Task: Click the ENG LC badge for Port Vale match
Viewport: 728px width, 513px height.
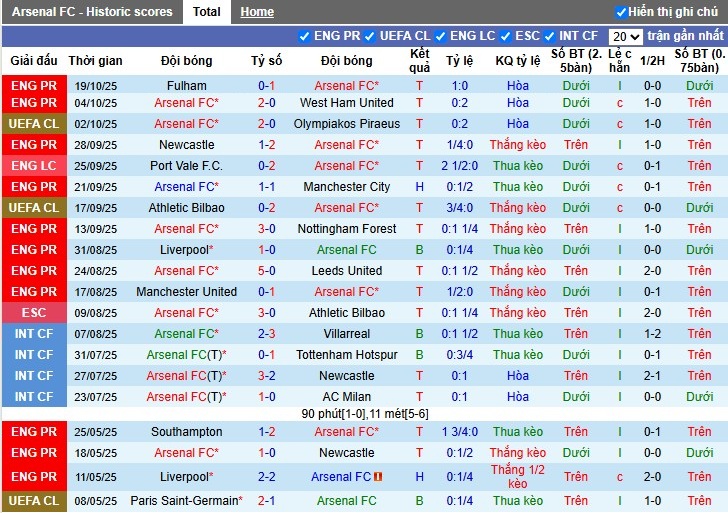Action: point(34,166)
